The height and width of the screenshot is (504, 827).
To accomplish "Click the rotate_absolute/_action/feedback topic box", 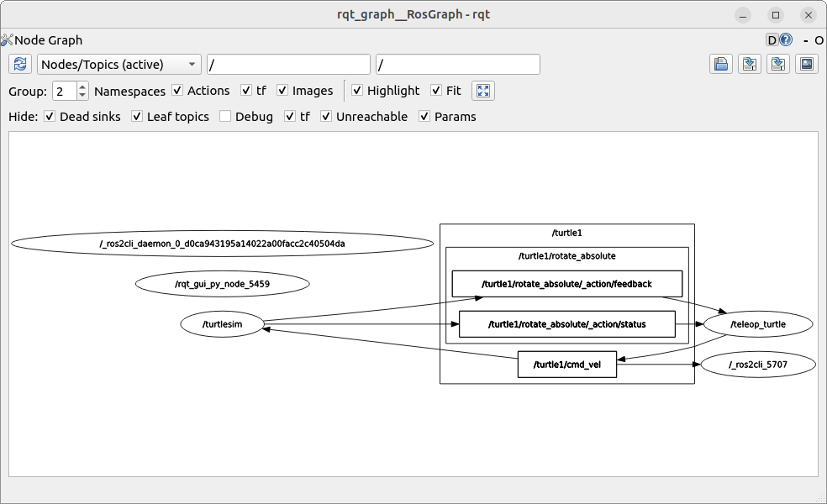I will [566, 284].
